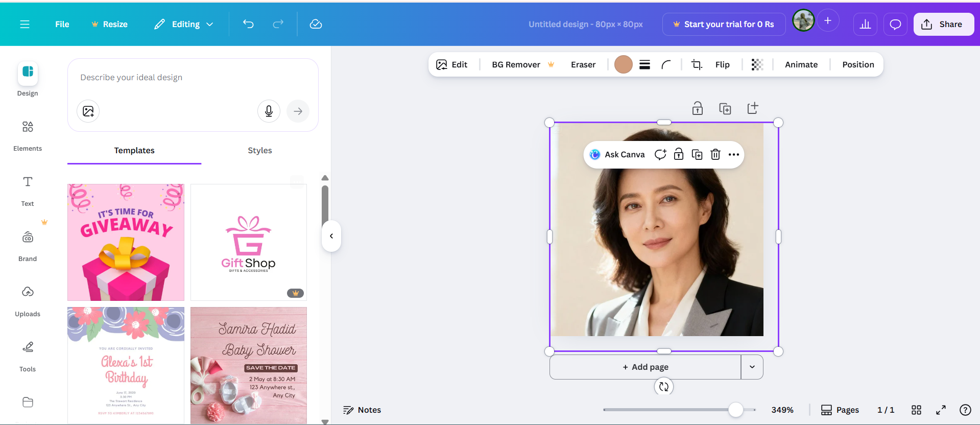Select the Alexa's 1st Birthday template

[x=126, y=365]
